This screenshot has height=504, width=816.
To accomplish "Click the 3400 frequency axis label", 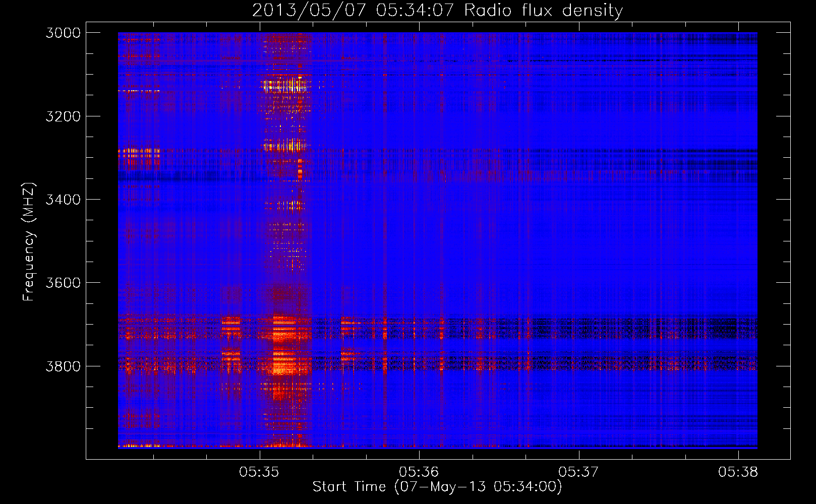I will (63, 200).
